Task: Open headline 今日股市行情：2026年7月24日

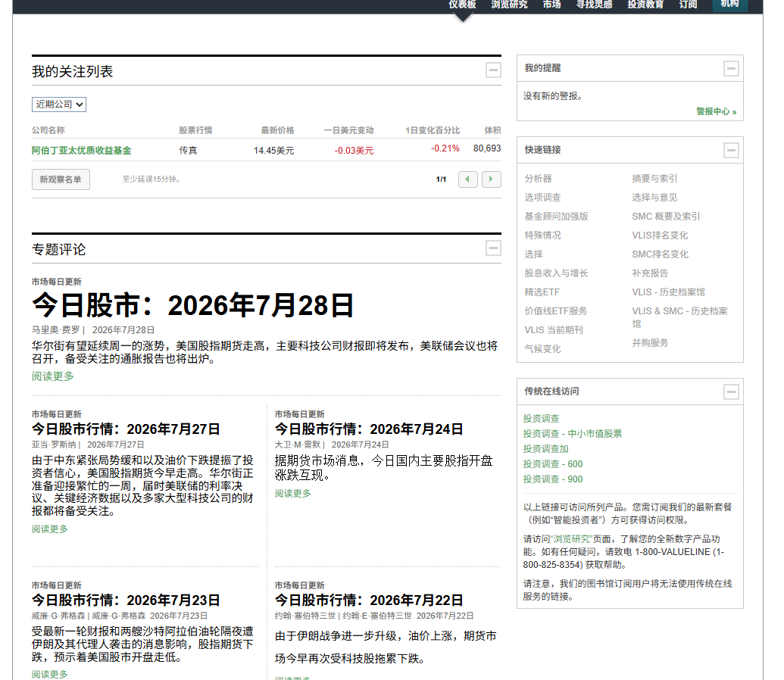Action: click(369, 429)
